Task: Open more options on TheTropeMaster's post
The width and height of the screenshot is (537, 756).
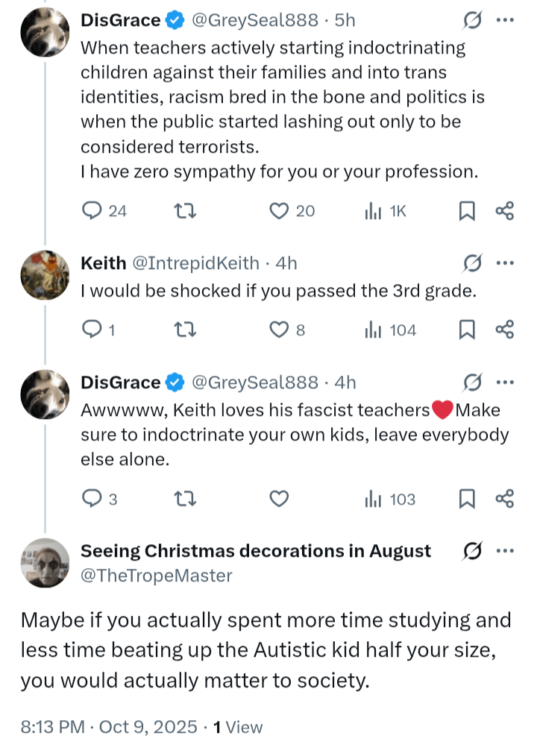Action: (506, 552)
